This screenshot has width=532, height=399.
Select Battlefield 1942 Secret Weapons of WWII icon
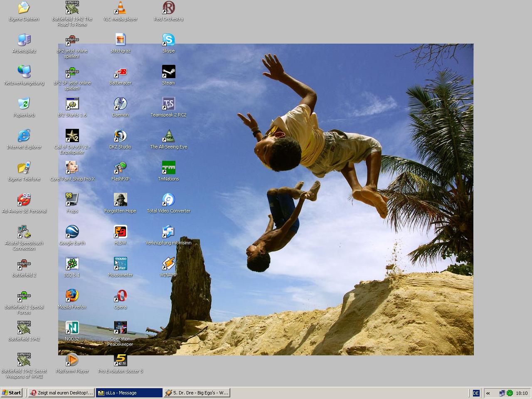(24, 360)
